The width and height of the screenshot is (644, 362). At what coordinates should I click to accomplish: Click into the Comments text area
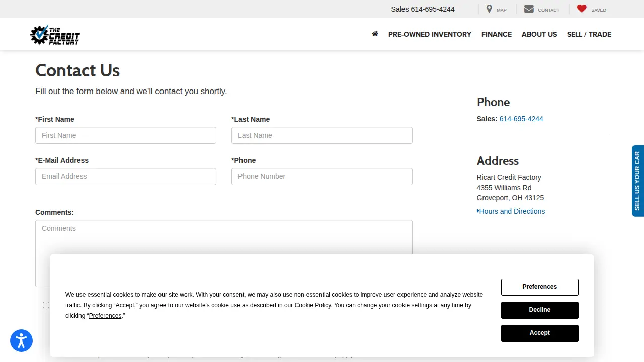[x=224, y=253]
